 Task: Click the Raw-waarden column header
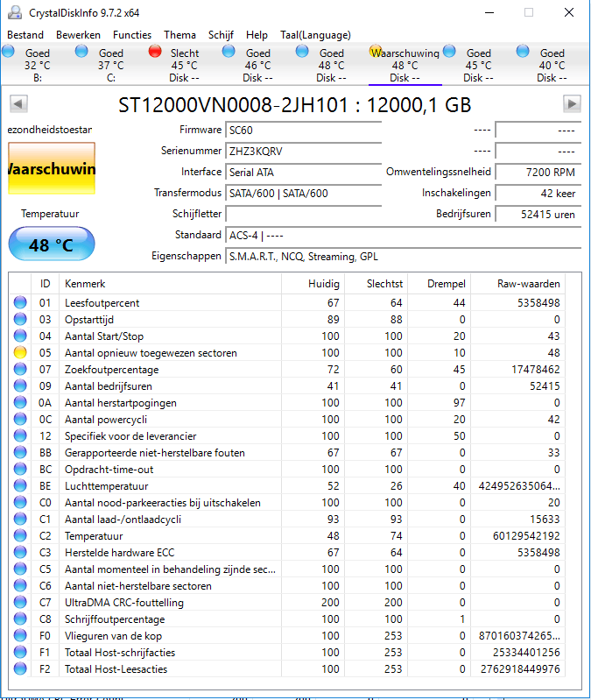coord(517,284)
